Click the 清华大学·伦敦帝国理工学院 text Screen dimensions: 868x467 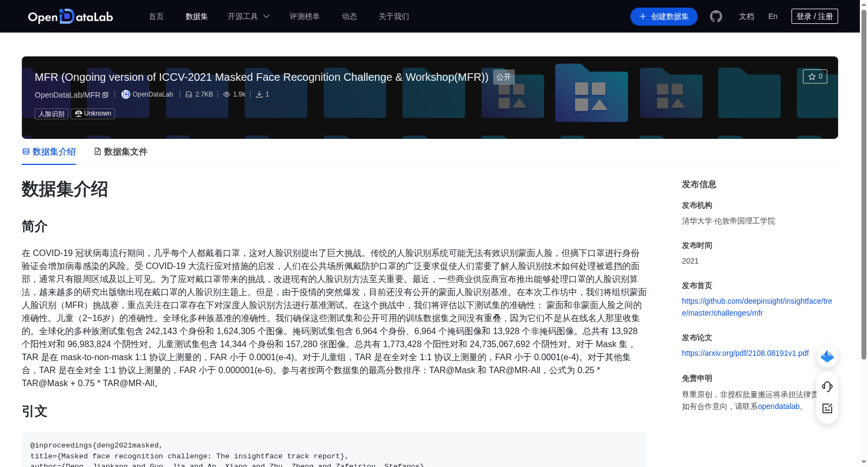729,221
